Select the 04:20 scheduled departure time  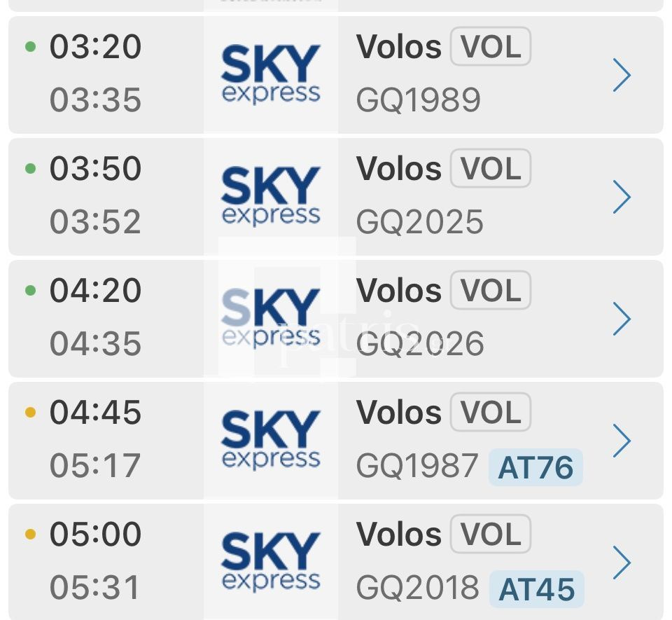click(95, 291)
